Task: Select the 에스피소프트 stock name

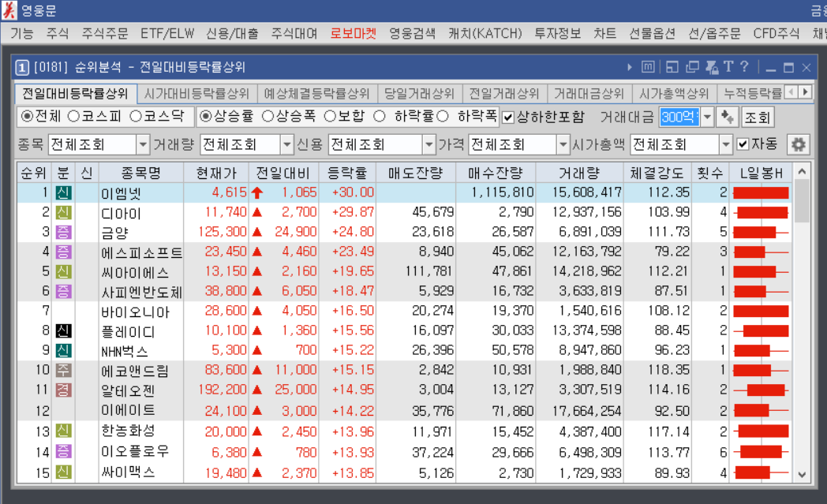Action: pyautogui.click(x=141, y=253)
